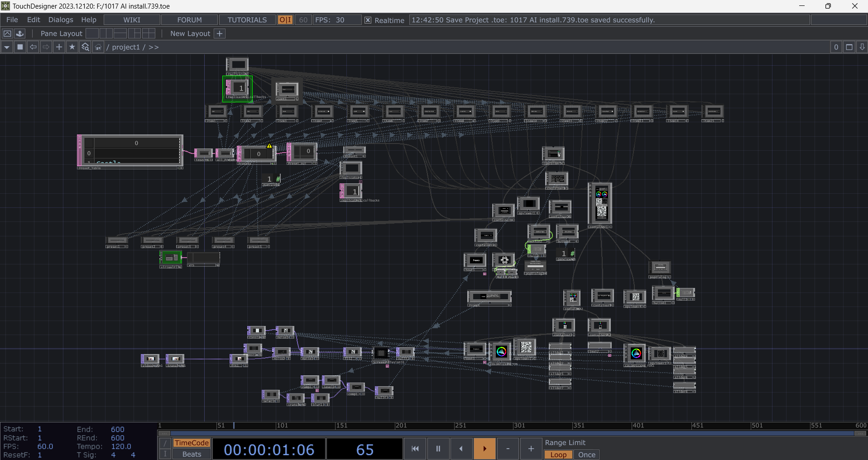Click the FPS: 30 readout
The image size is (868, 460).
(337, 20)
